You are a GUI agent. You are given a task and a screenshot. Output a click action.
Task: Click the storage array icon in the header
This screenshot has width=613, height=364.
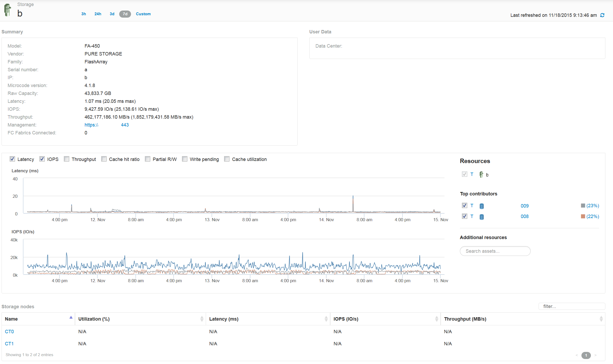8,10
